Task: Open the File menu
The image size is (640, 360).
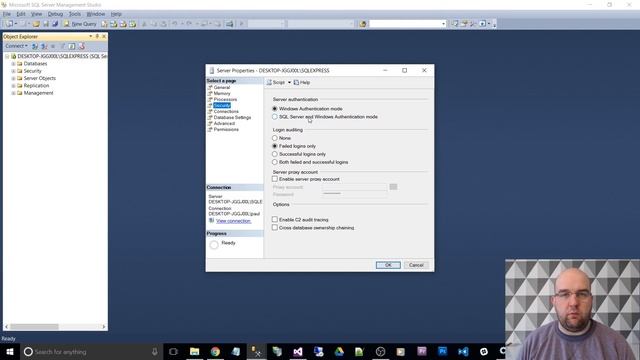Action: click(7, 14)
